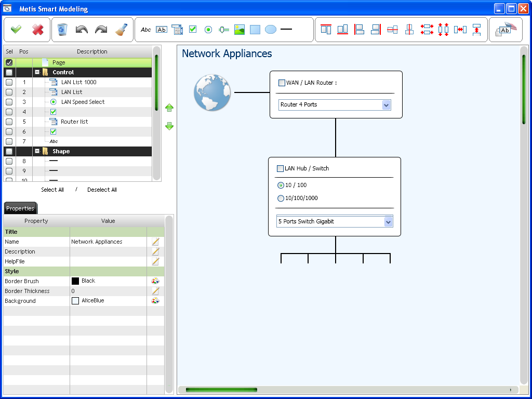This screenshot has width=532, height=399.
Task: Click the undo arrow icon
Action: coord(82,30)
